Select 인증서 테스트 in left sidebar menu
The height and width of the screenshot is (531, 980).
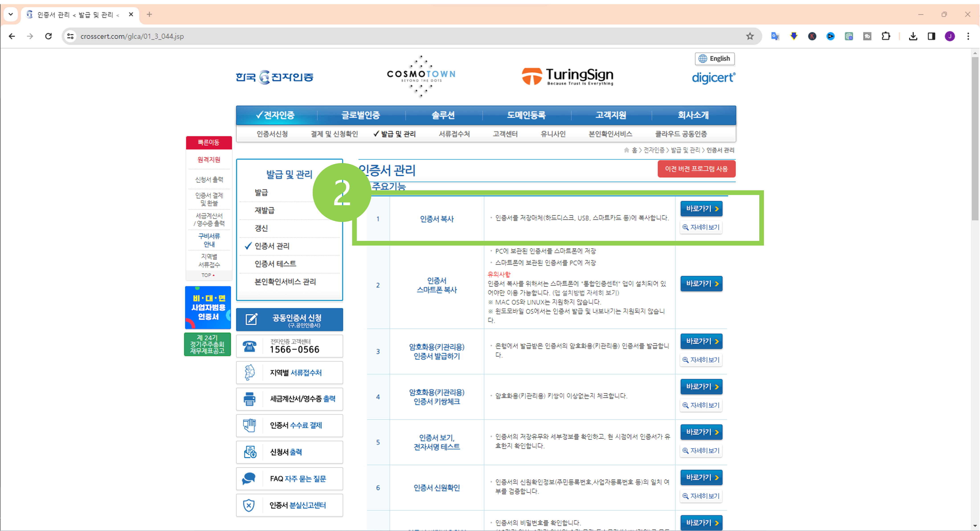[275, 263]
